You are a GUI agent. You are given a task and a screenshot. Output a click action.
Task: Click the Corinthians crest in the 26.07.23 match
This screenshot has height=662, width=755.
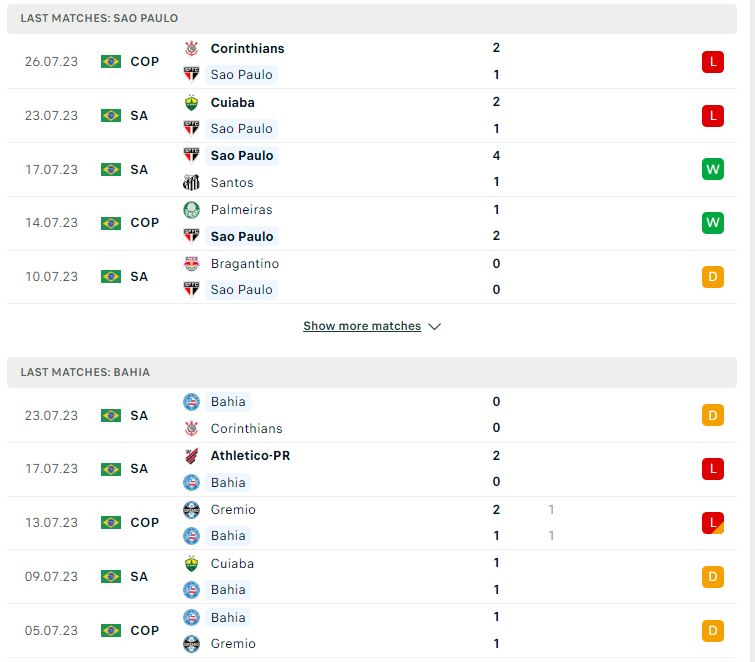click(x=192, y=48)
